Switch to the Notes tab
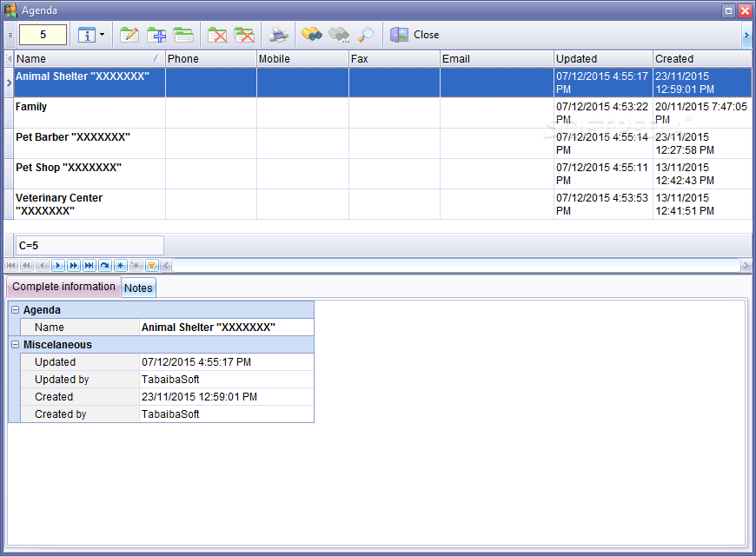This screenshot has height=556, width=756. click(138, 288)
